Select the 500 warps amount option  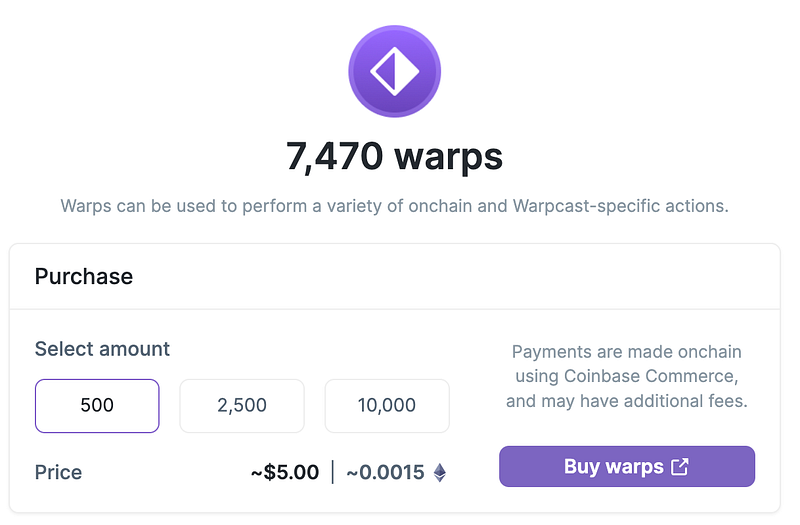click(x=97, y=406)
